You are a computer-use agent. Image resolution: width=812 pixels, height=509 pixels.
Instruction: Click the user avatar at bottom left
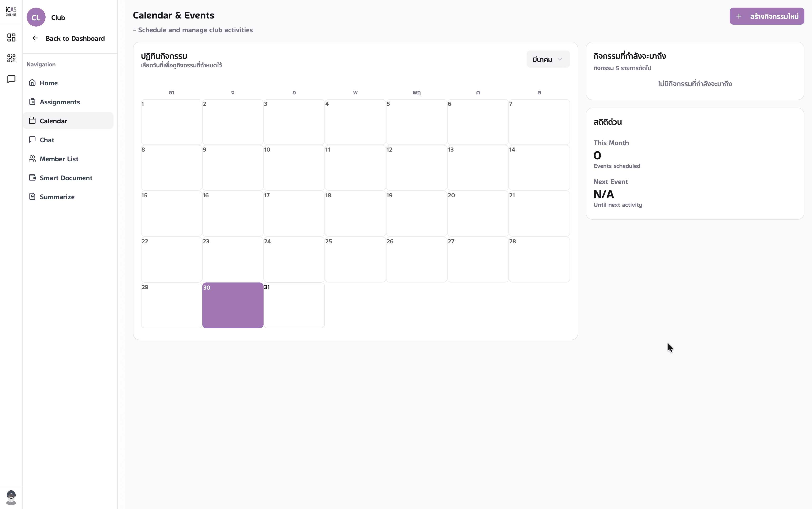click(x=11, y=497)
